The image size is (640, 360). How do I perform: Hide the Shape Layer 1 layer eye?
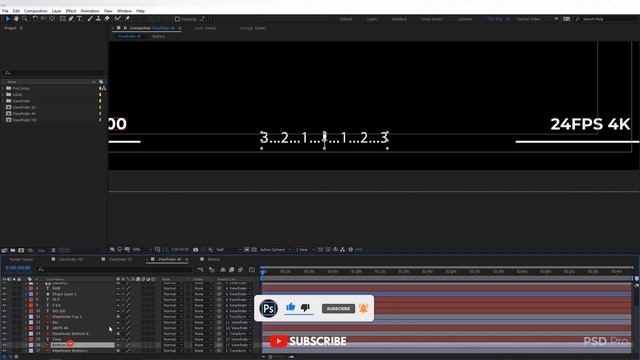click(x=4, y=294)
